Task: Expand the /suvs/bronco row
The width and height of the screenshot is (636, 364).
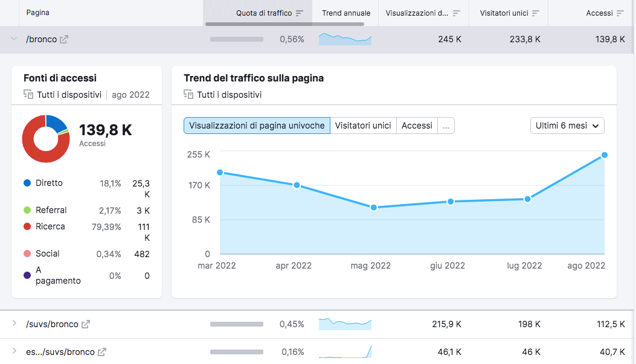Action: click(14, 324)
